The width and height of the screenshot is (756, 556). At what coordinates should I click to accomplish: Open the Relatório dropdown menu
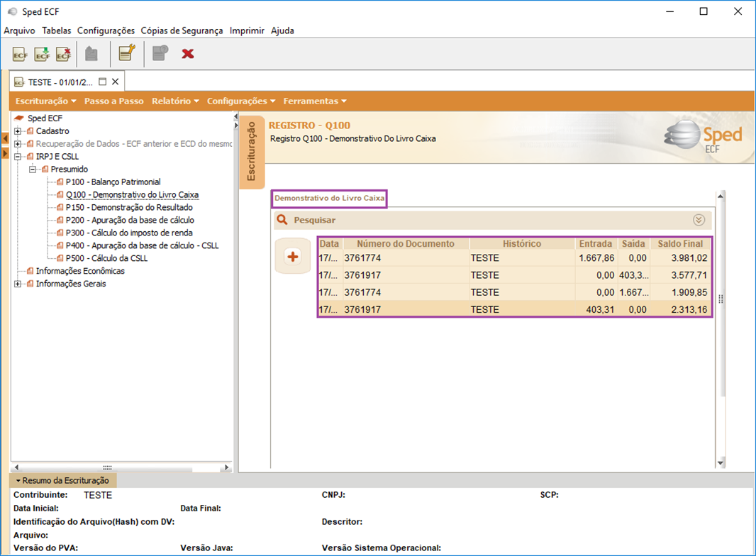click(x=175, y=101)
